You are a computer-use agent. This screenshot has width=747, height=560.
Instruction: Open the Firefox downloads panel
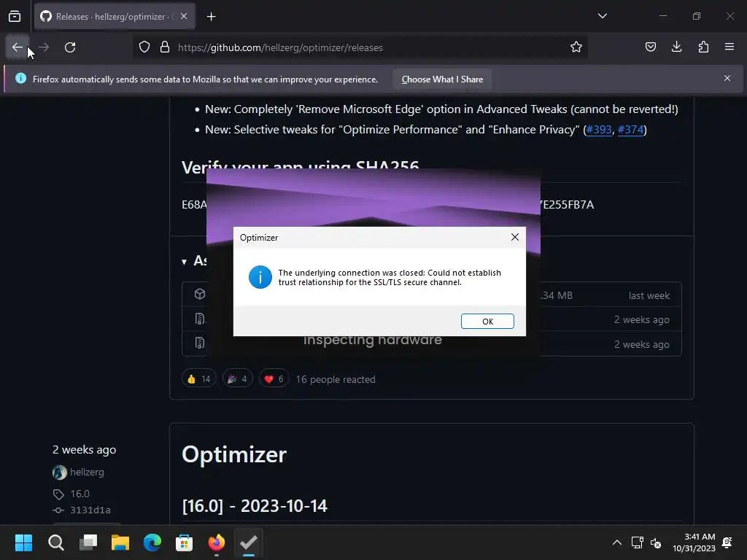[676, 47]
